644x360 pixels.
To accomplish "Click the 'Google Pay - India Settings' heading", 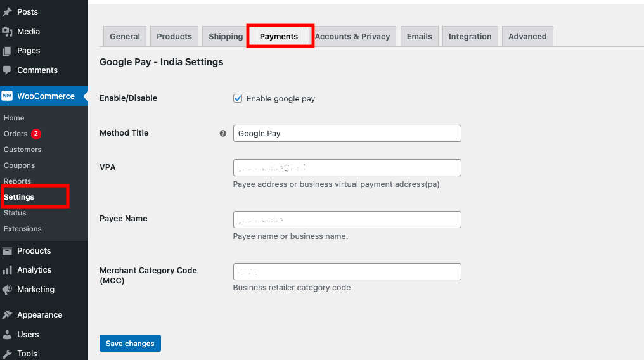I will 162,62.
